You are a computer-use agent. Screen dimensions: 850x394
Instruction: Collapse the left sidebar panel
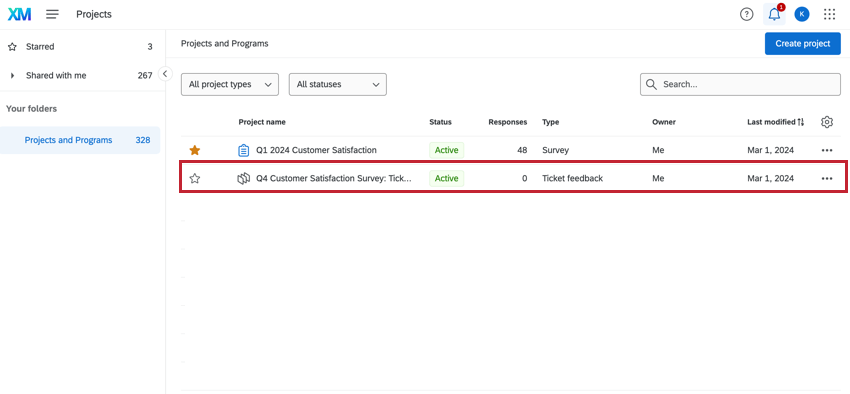pos(165,74)
